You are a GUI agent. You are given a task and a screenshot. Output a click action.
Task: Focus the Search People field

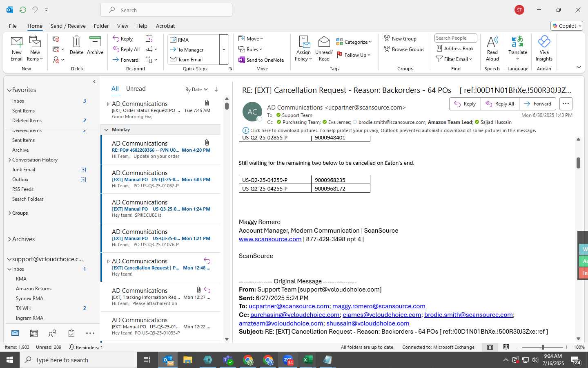point(456,38)
